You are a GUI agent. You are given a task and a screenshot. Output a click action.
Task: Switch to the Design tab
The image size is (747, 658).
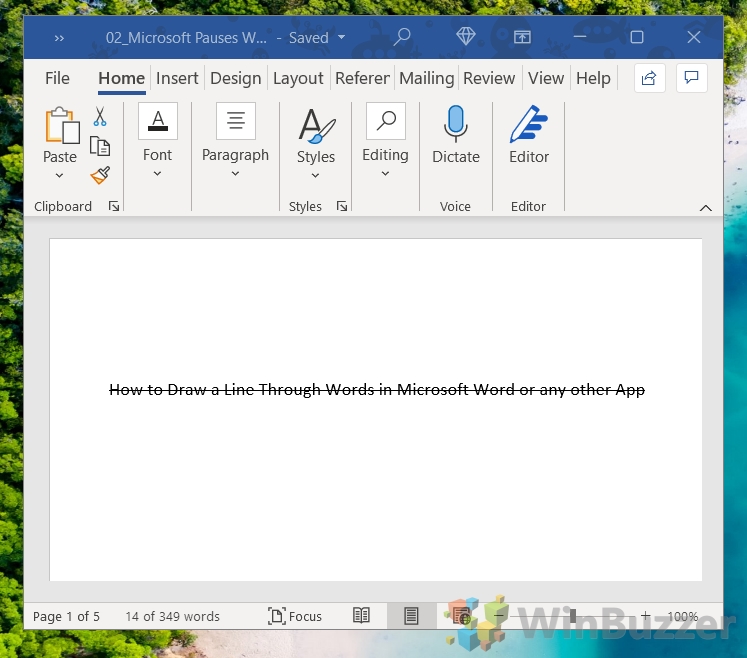[x=235, y=78]
